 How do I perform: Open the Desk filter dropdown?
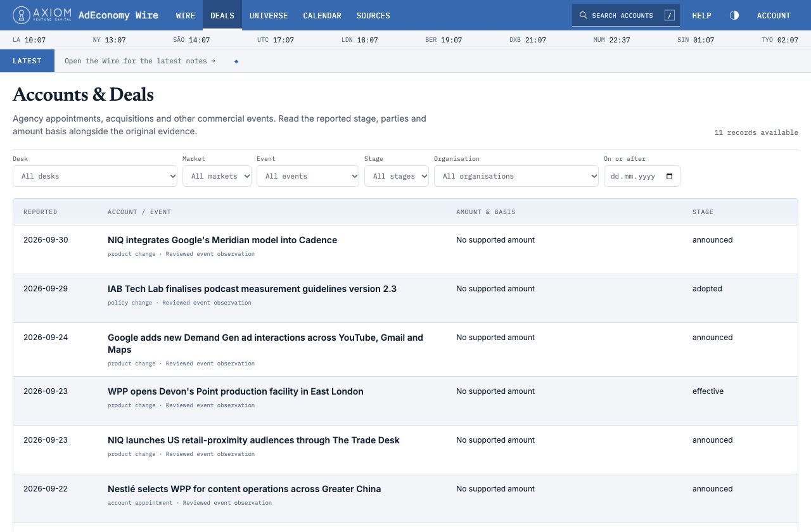pyautogui.click(x=95, y=176)
